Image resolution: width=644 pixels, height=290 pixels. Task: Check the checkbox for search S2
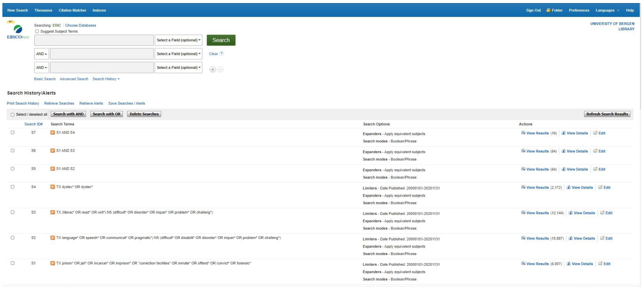pos(13,238)
